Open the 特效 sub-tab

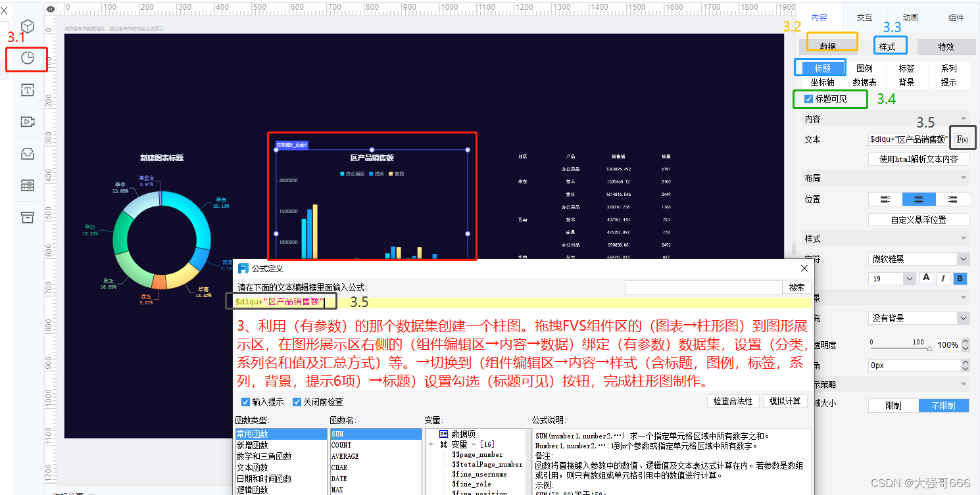pyautogui.click(x=946, y=47)
